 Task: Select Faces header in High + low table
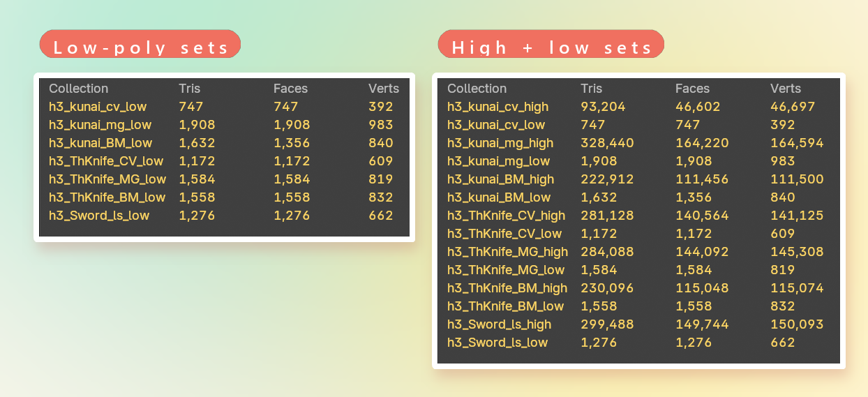692,89
